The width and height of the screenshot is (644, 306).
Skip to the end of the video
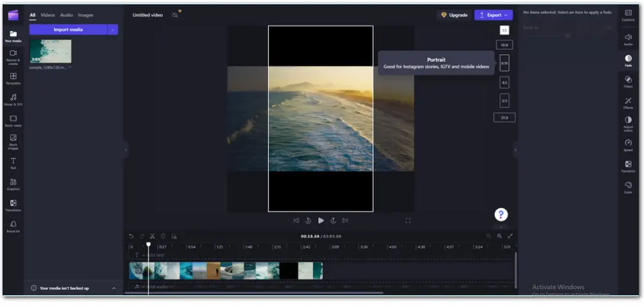[x=345, y=220]
